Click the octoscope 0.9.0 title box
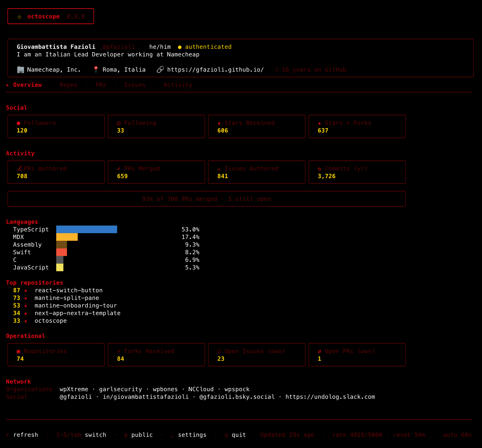Image resolution: width=482 pixels, height=448 pixels. pos(51,16)
